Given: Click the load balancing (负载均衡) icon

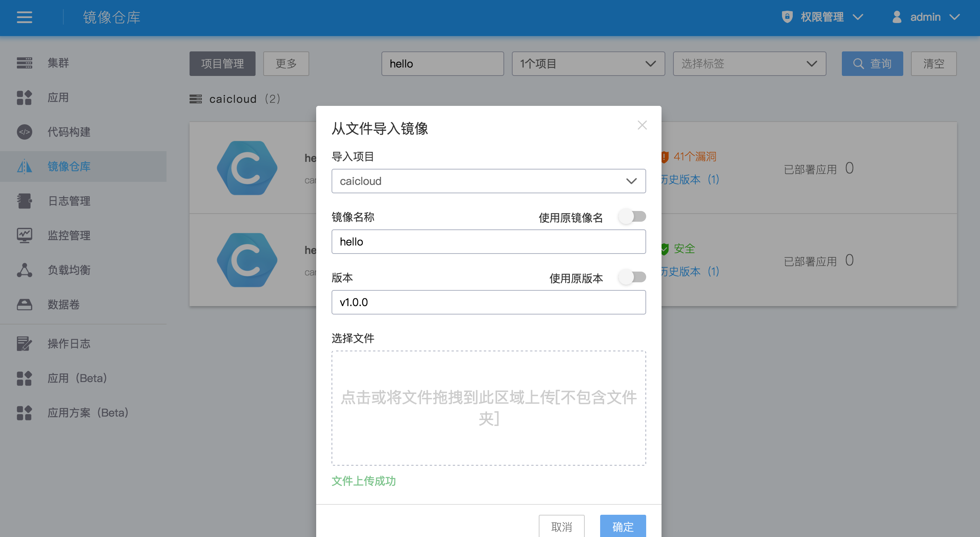Looking at the screenshot, I should pyautogui.click(x=24, y=270).
